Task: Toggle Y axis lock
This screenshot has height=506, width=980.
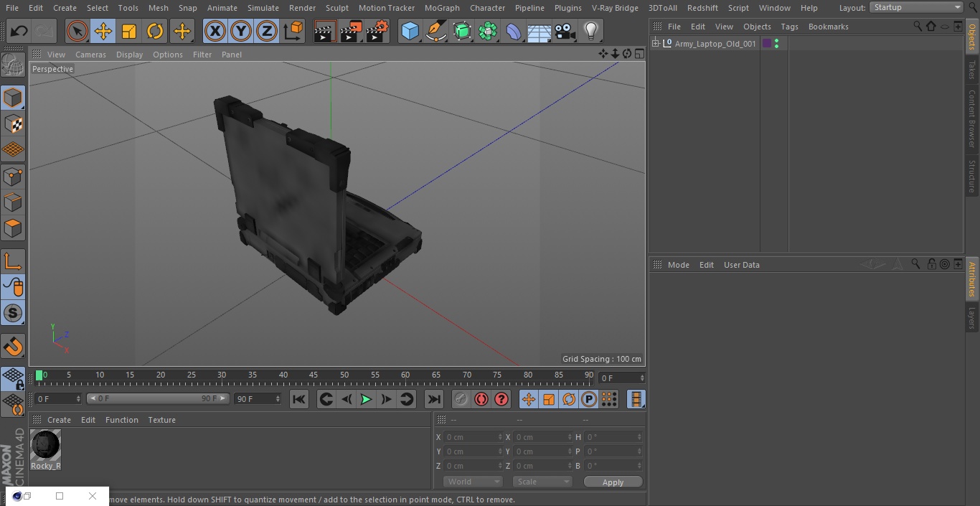Action: (241, 31)
